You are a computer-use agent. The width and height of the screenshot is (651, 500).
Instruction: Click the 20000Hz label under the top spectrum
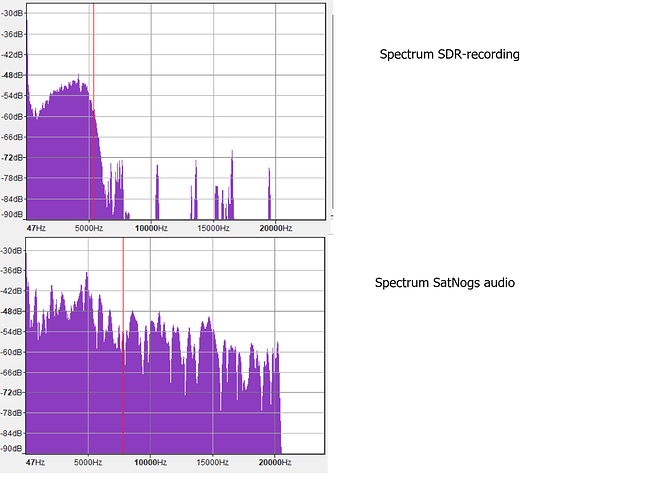pyautogui.click(x=276, y=228)
